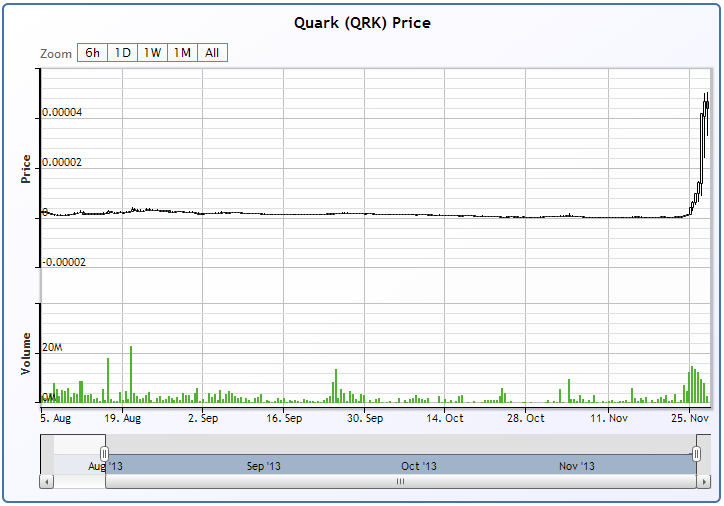Viewport: 724px width, 506px height.
Task: Click the -0.00002 price axis label
Action: coord(64,262)
